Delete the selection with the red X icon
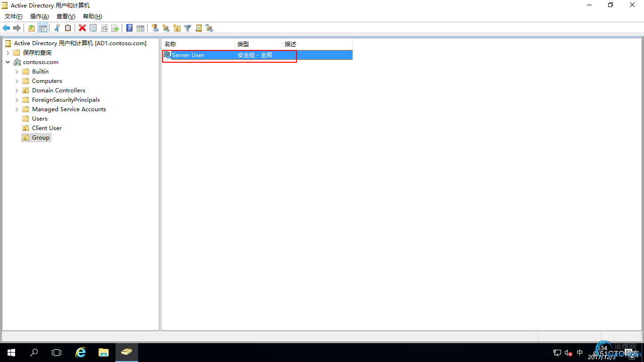Screen dimensions: 644x362 83,28
